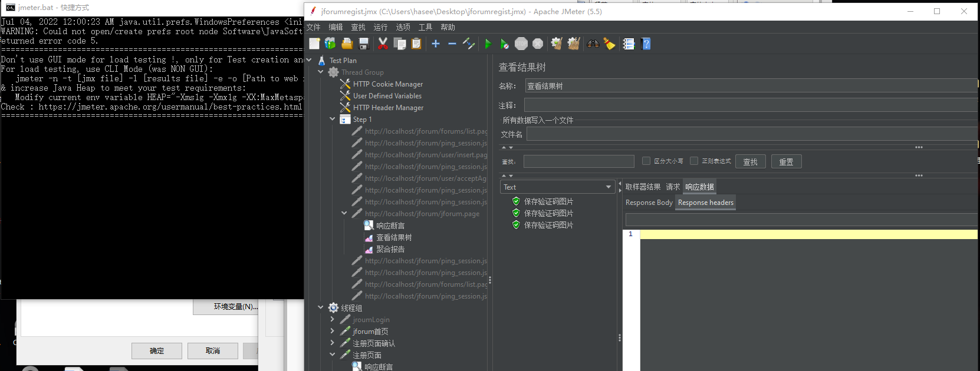
Task: Select the jforum/user/insert.pag sampler
Action: (x=426, y=155)
